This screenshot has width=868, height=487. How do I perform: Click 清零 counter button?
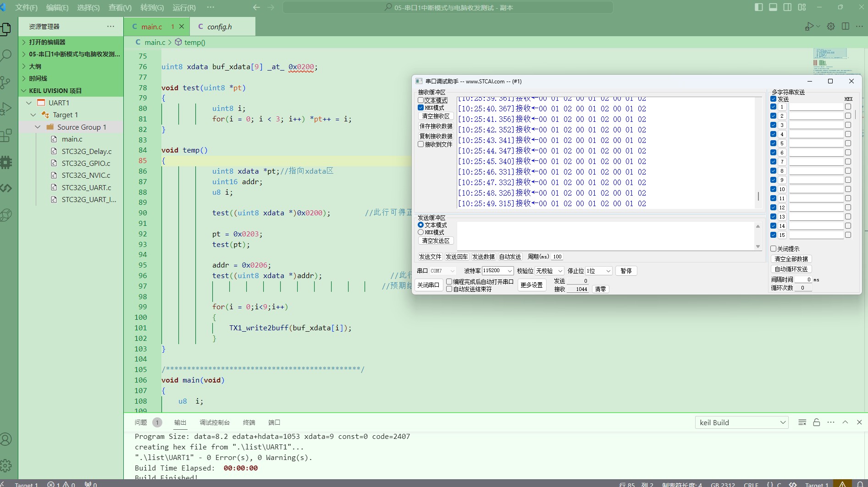[600, 289]
